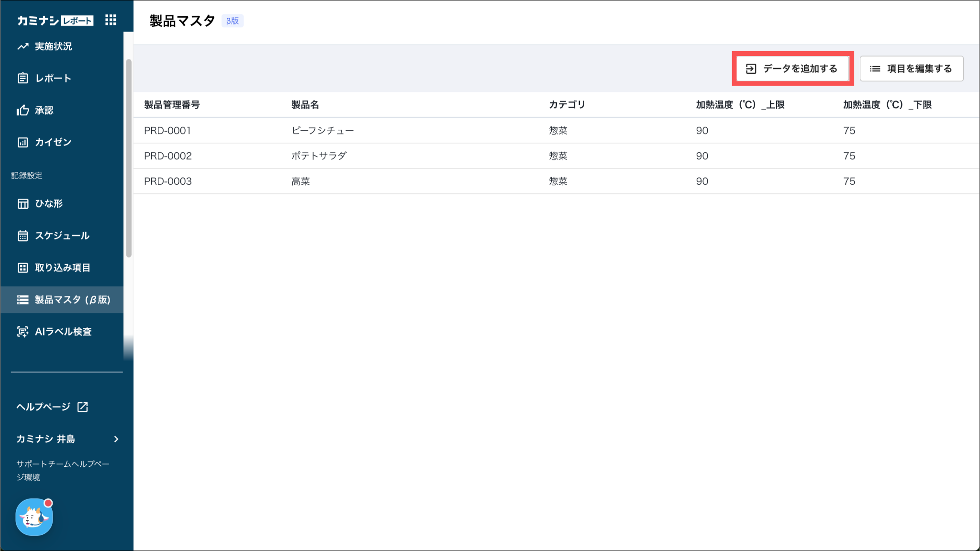Click the カミナシ レポート logo
Screen dimensions: 980x551
55,20
